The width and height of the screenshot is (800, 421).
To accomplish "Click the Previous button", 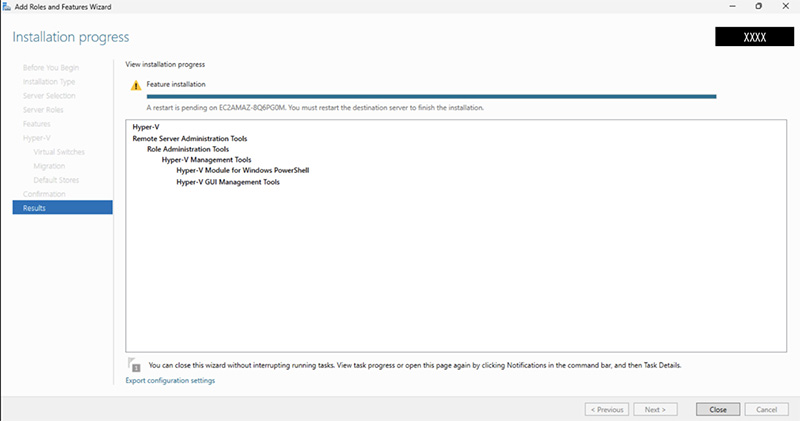I will pos(608,409).
